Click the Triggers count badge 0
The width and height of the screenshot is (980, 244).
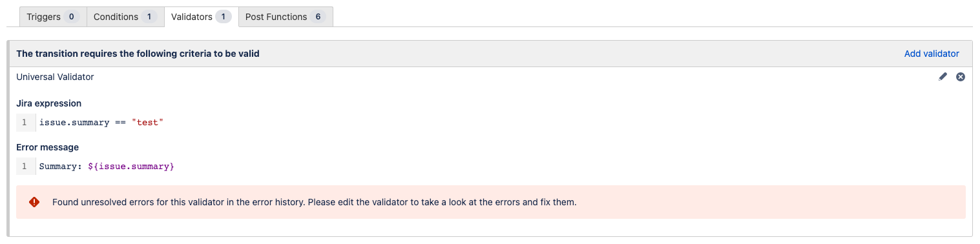72,17
